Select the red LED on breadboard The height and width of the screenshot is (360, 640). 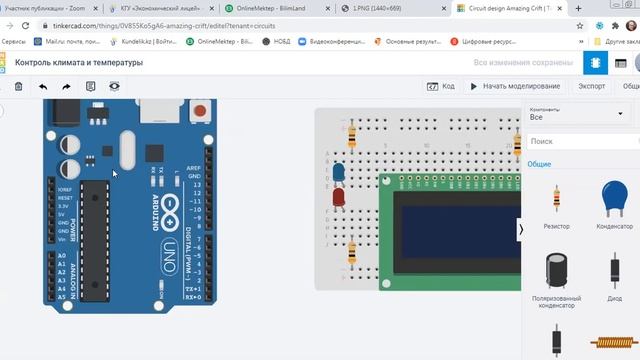tap(338, 198)
